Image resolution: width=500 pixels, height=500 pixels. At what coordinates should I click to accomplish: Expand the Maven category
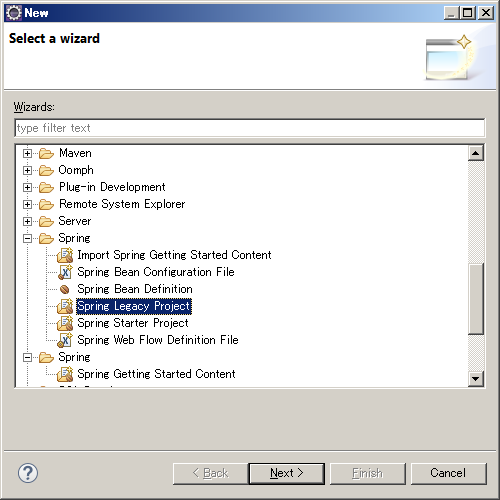coord(28,154)
